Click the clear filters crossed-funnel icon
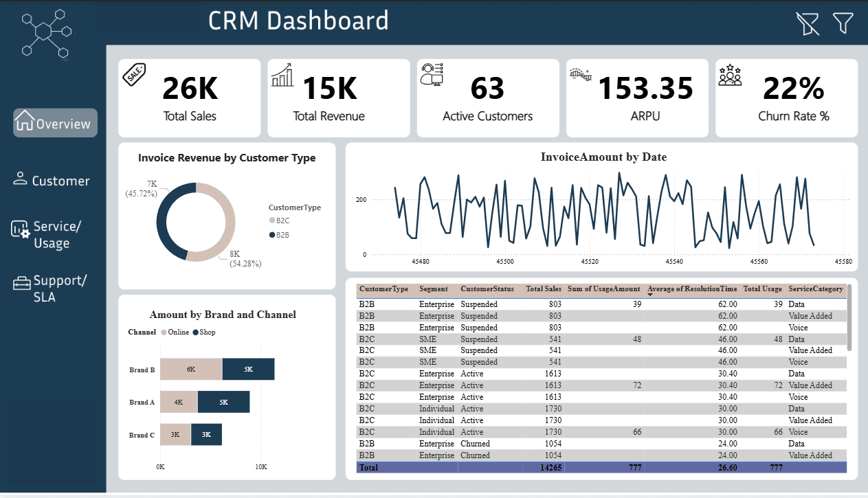This screenshot has width=868, height=498. click(808, 23)
